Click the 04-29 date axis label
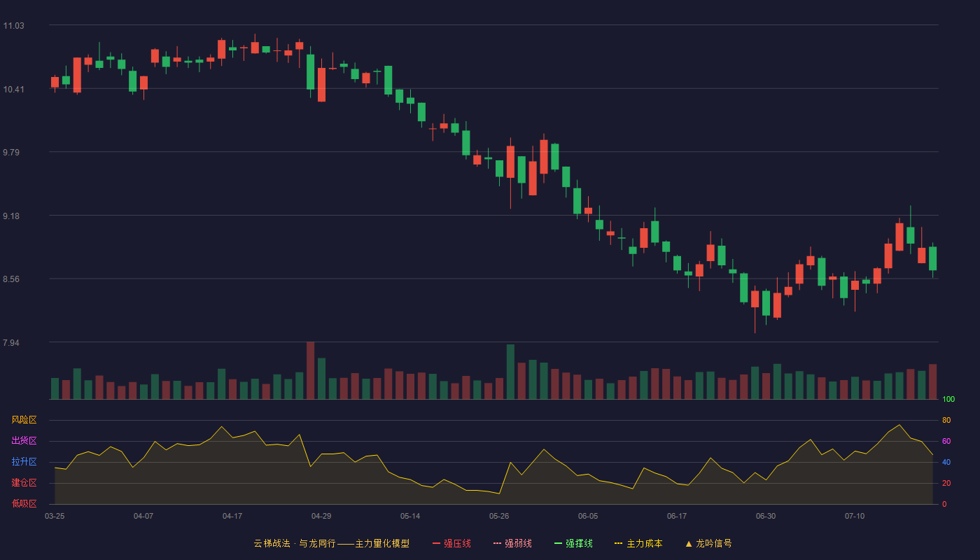 coord(321,516)
